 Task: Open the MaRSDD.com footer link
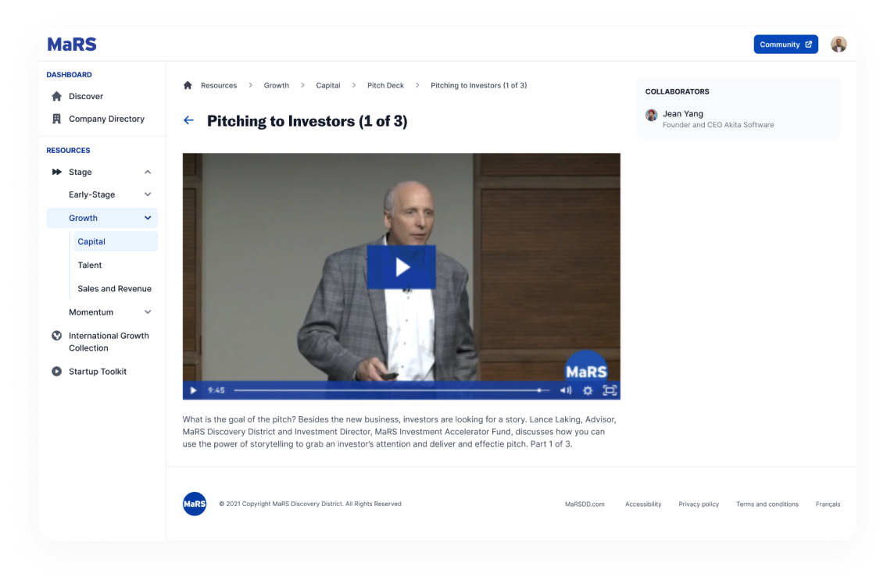[585, 504]
